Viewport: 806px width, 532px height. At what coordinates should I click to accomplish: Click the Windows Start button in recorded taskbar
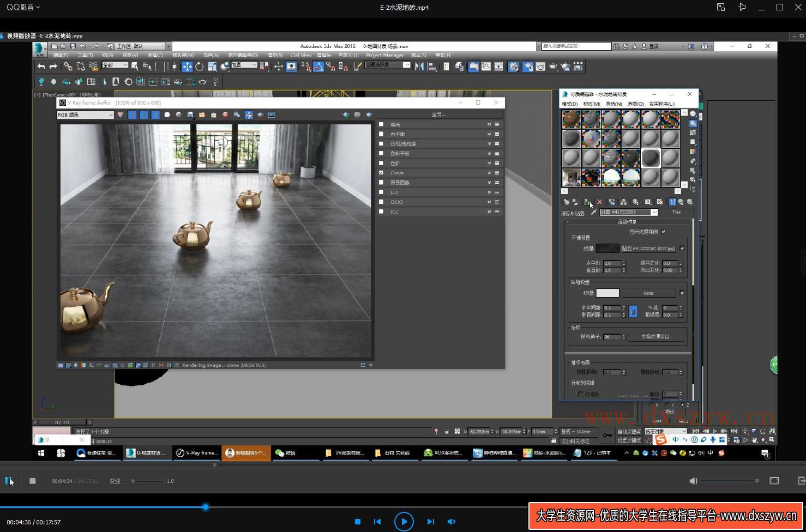41,453
